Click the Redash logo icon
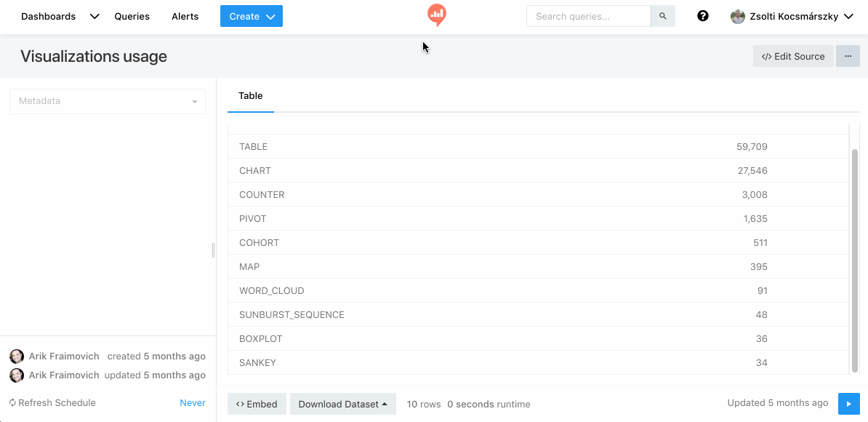 point(436,15)
